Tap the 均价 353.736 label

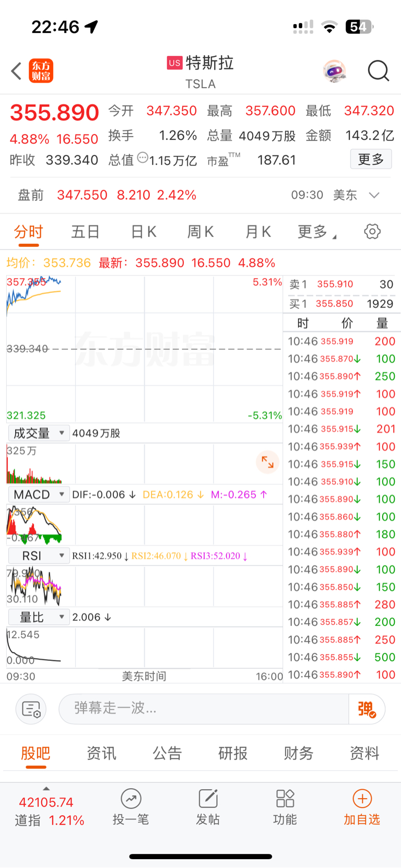point(49,263)
